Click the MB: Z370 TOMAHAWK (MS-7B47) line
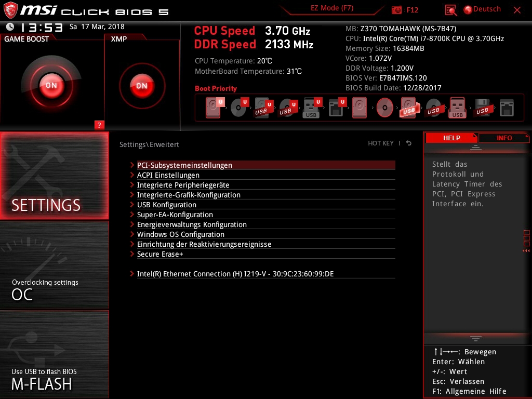Viewport: 532px width, 399px height. click(401, 29)
